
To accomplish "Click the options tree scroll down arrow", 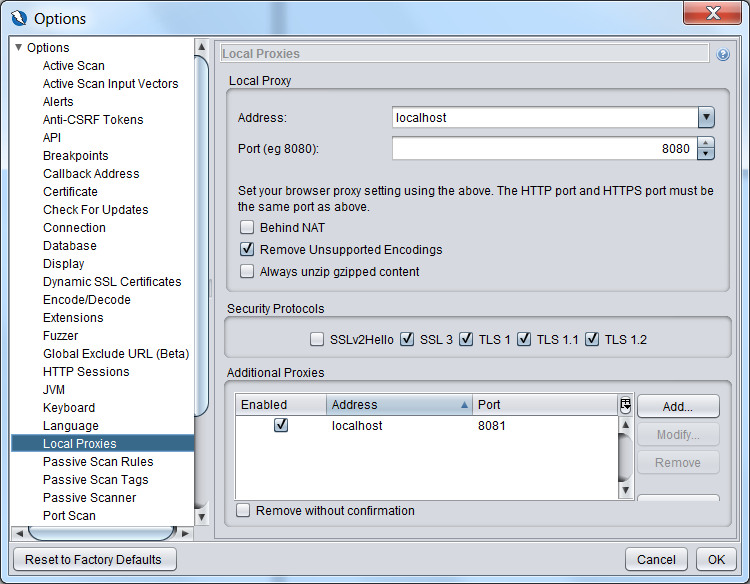I will (x=201, y=517).
